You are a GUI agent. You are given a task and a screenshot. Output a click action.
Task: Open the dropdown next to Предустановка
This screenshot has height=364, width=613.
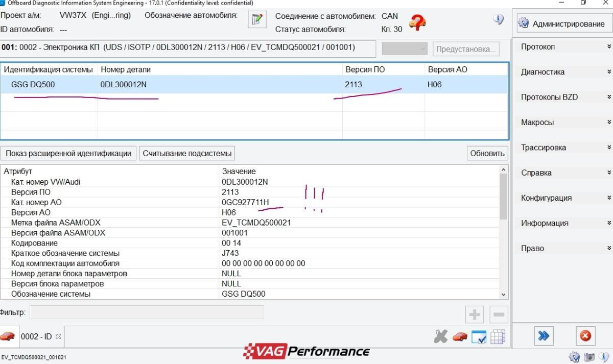(405, 49)
